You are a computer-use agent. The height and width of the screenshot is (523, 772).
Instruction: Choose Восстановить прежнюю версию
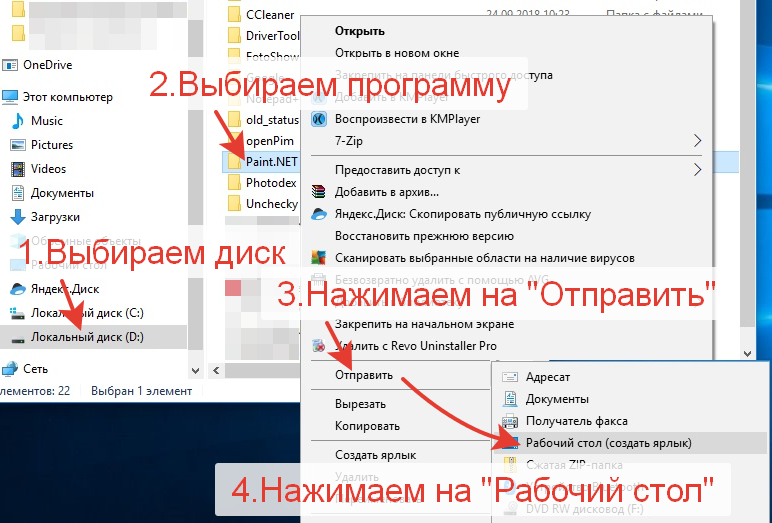pos(424,236)
